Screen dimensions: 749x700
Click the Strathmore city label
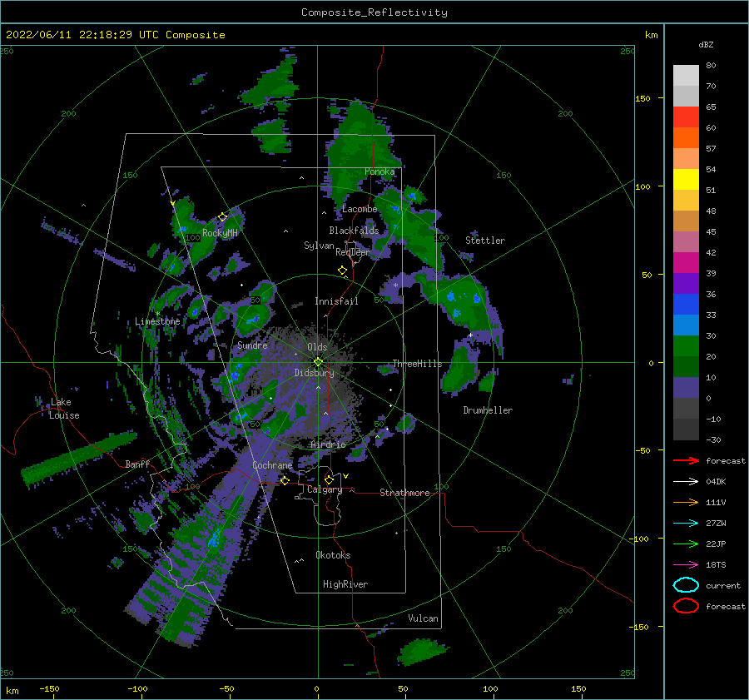[x=404, y=493]
